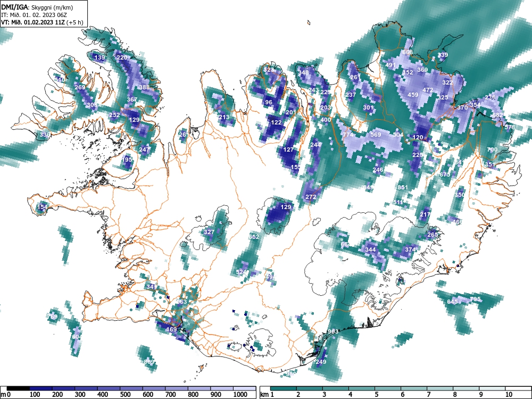Select the map value 252
532x399 pixels.
coord(114,115)
